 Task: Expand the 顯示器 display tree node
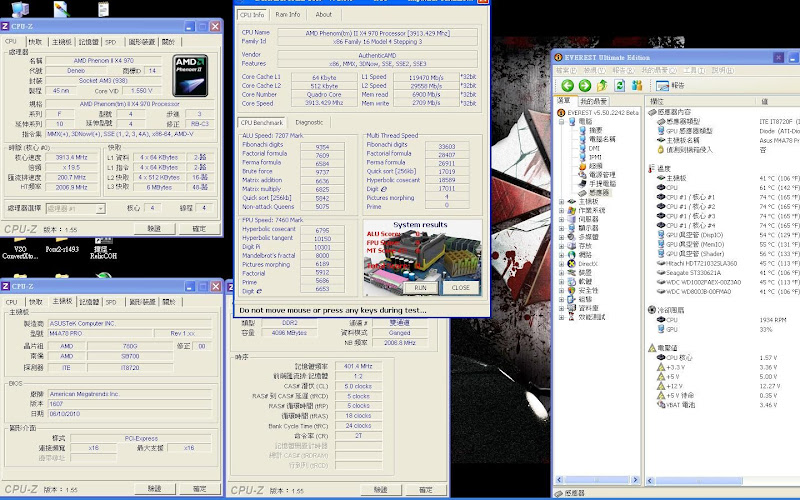point(561,229)
